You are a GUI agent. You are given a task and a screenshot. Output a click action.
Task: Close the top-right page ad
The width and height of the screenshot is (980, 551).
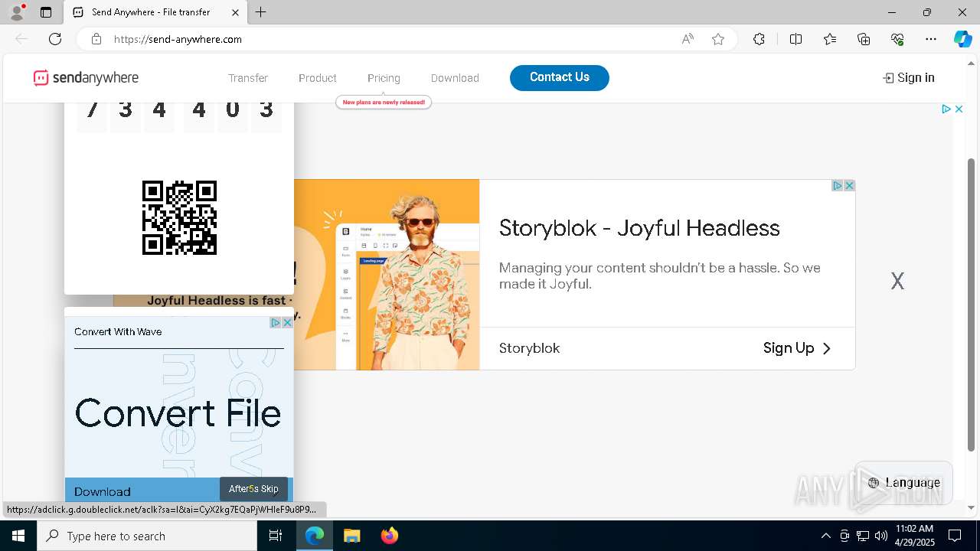click(959, 109)
